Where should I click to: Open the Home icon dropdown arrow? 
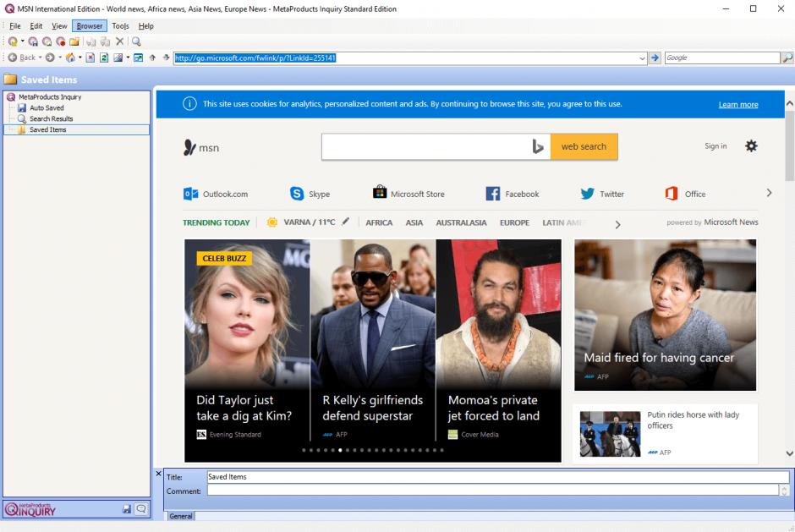click(x=80, y=58)
